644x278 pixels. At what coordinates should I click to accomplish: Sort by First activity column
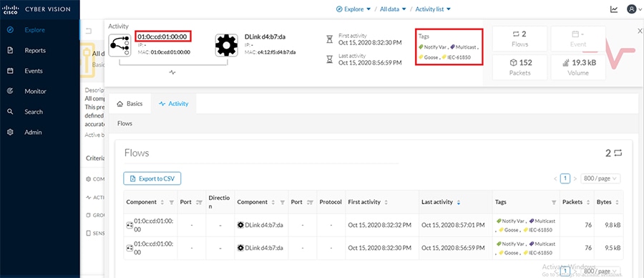point(386,202)
